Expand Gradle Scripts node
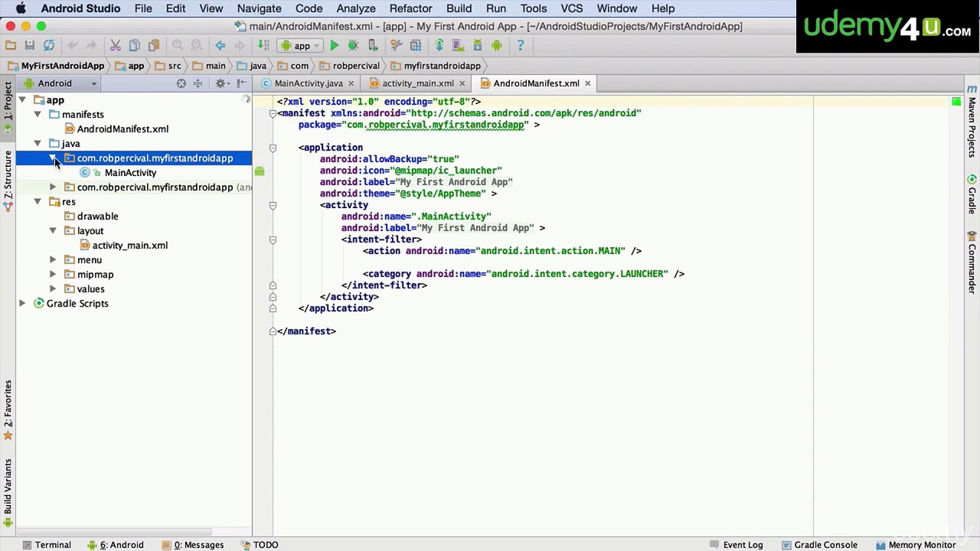This screenshot has height=551, width=980. tap(22, 304)
